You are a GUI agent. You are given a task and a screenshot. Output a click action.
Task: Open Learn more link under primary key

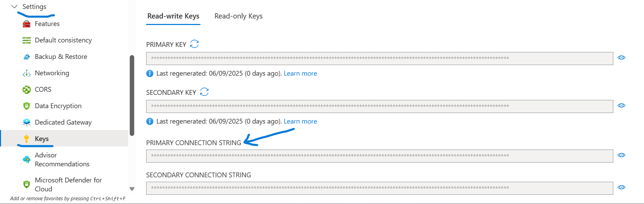(x=300, y=73)
